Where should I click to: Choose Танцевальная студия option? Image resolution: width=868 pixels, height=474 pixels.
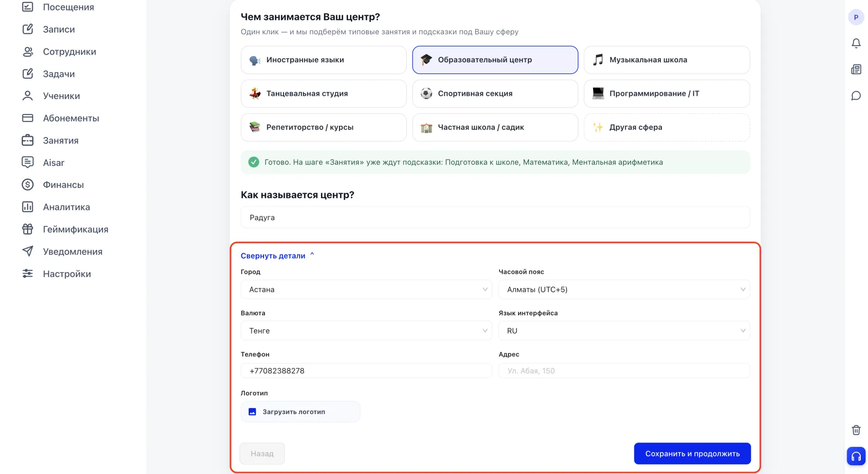tap(324, 94)
